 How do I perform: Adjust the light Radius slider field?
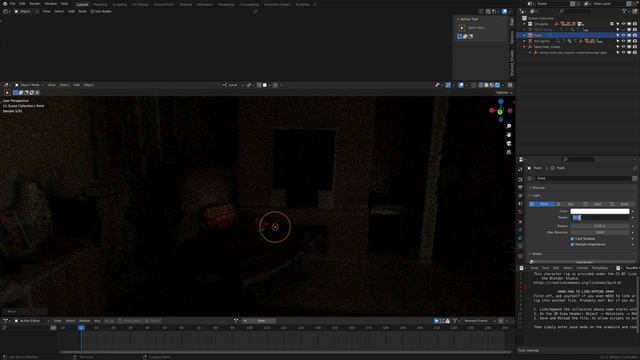coord(600,226)
